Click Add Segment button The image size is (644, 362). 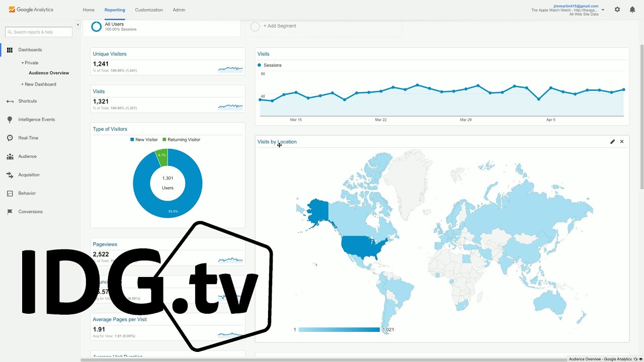[280, 26]
